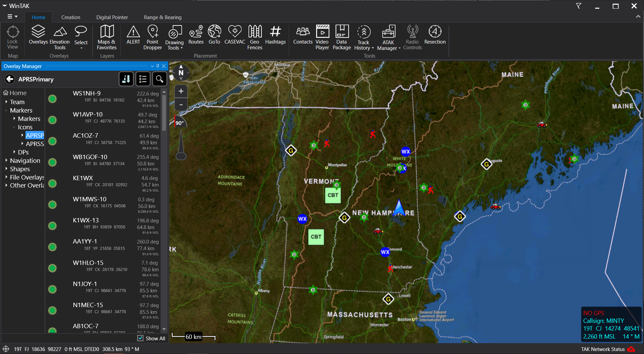644x354 pixels.
Task: Click the blue self-position marker on map
Action: click(399, 208)
